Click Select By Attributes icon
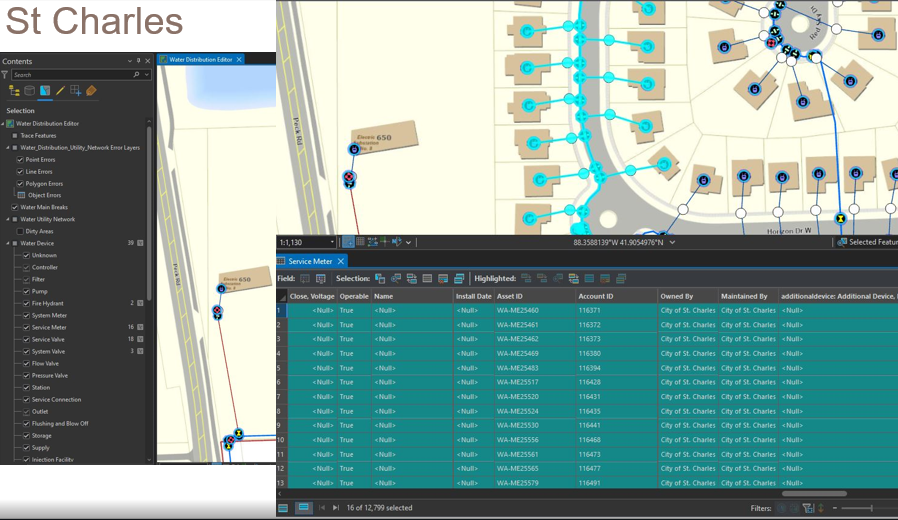Image resolution: width=898 pixels, height=520 pixels. point(380,278)
